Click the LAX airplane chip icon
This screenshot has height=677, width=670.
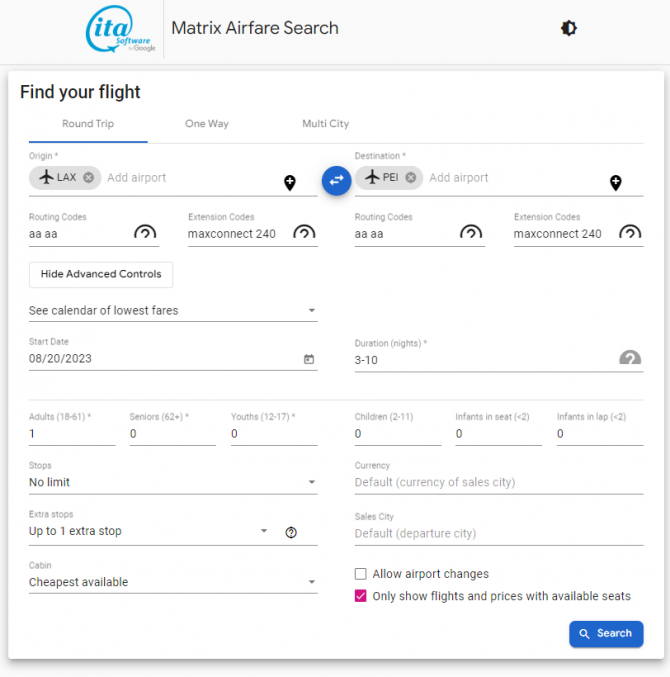click(46, 177)
